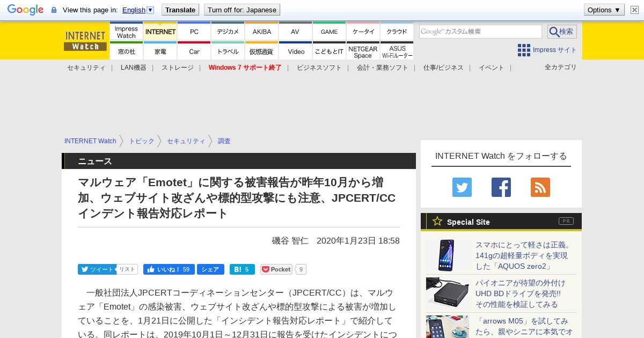The width and height of the screenshot is (644, 338).
Task: Go to ビジネスソフト category
Action: pos(319,68)
